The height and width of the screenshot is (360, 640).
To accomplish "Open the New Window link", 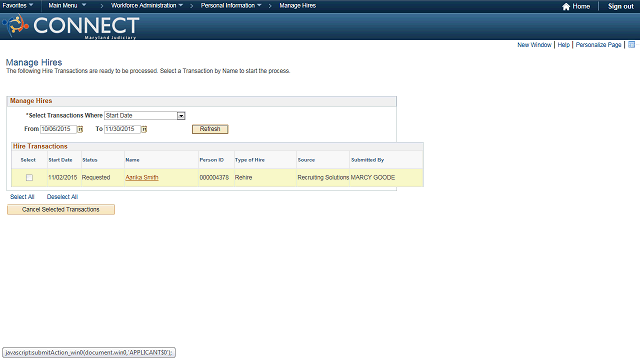I will 534,45.
